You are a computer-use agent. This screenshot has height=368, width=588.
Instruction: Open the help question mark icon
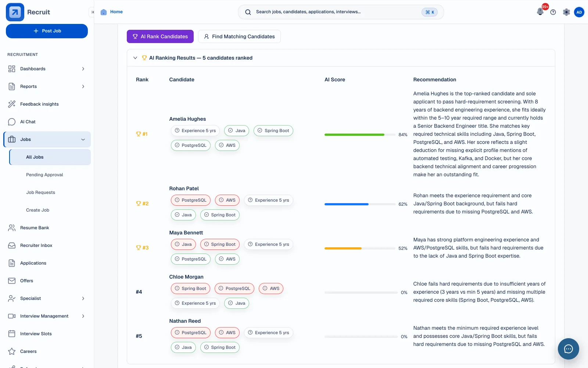pyautogui.click(x=553, y=12)
